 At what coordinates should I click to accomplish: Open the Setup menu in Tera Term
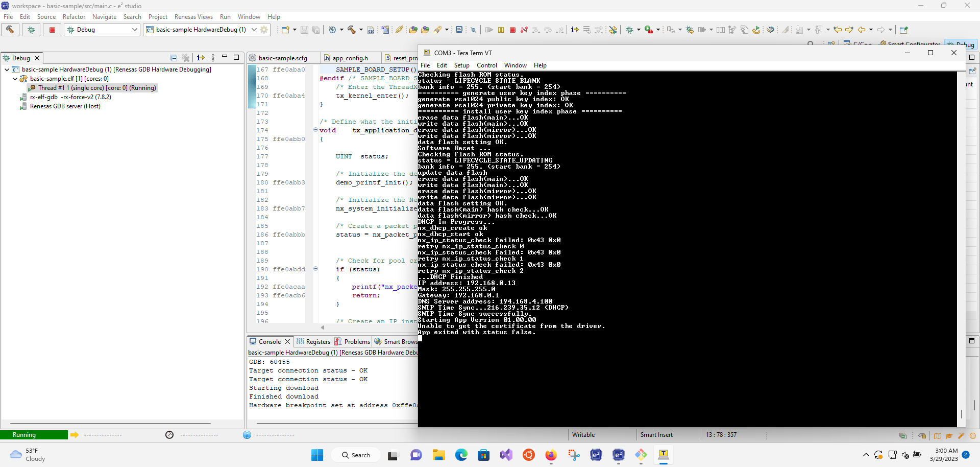[461, 65]
